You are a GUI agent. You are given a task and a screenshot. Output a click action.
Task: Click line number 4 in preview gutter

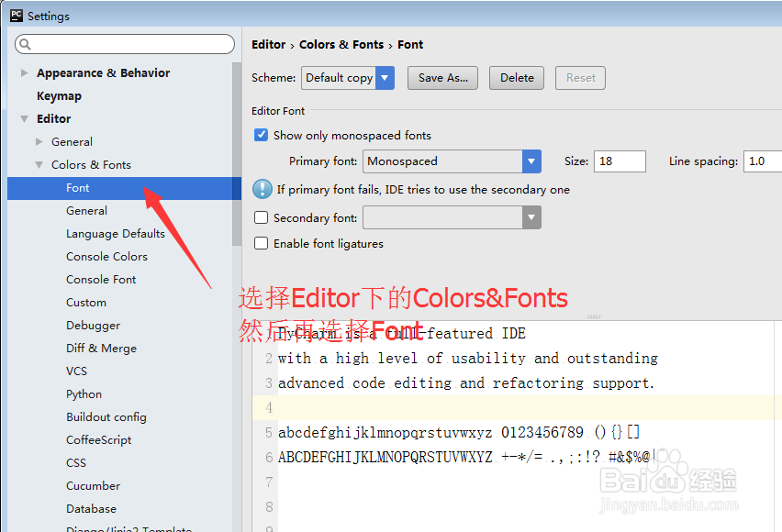pyautogui.click(x=269, y=408)
